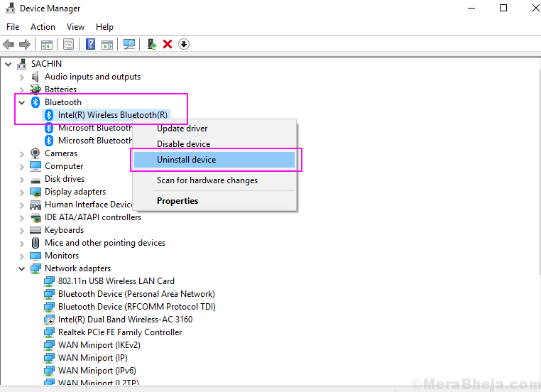The width and height of the screenshot is (541, 392).
Task: Click the action pane toolbar icon
Action: click(107, 45)
